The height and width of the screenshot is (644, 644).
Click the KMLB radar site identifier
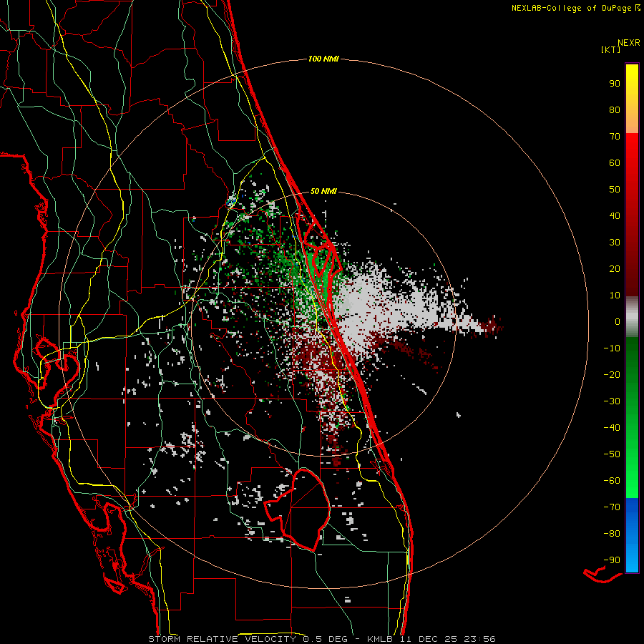(x=380, y=639)
